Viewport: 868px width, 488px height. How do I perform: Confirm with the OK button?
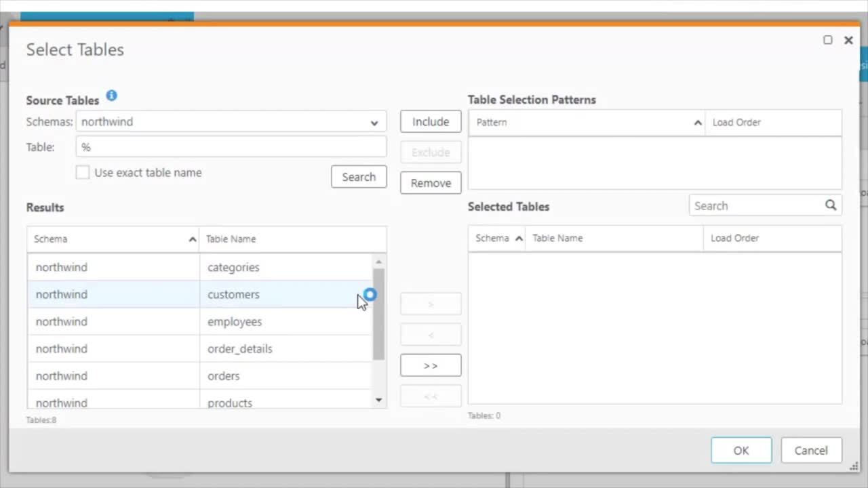pyautogui.click(x=741, y=451)
